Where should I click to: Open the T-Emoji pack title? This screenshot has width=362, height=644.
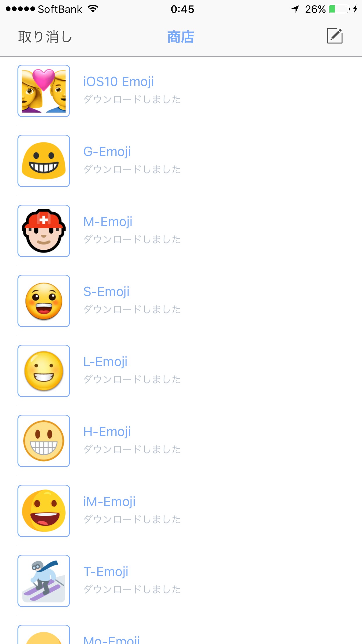(x=106, y=572)
